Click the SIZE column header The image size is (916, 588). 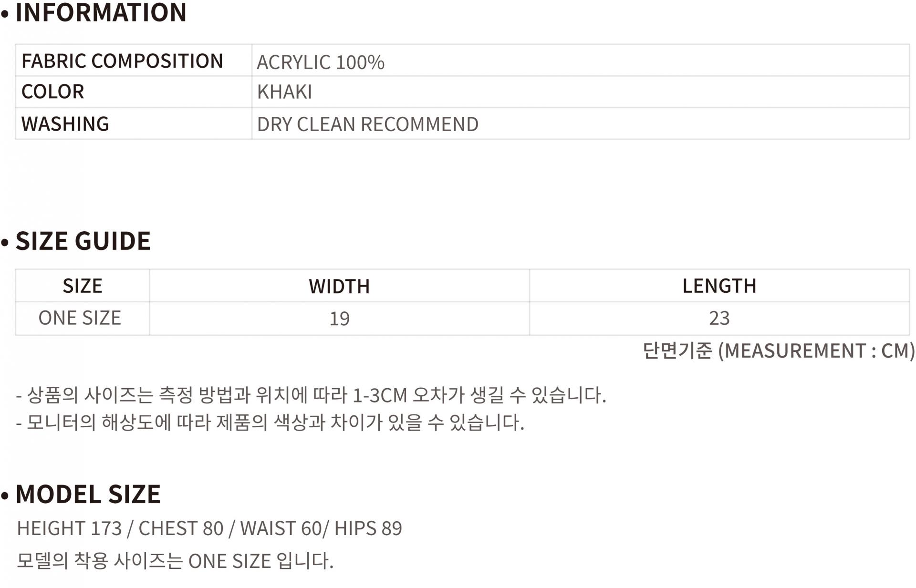pyautogui.click(x=83, y=286)
